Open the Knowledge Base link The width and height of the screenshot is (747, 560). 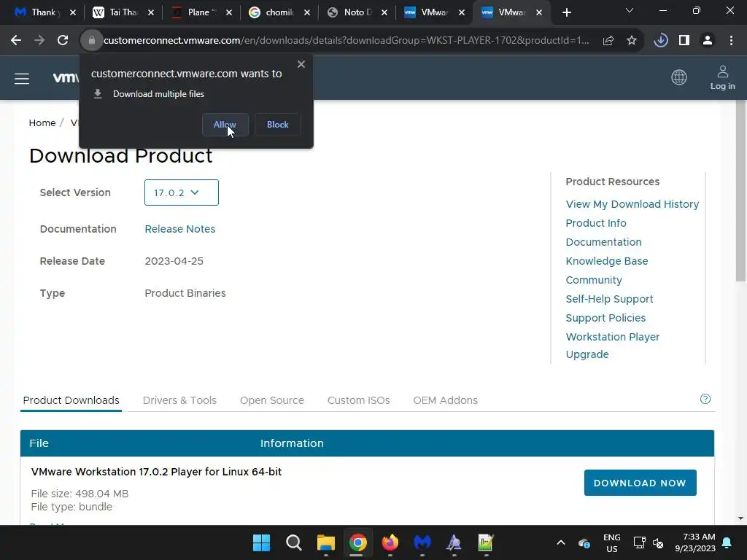[x=607, y=261]
